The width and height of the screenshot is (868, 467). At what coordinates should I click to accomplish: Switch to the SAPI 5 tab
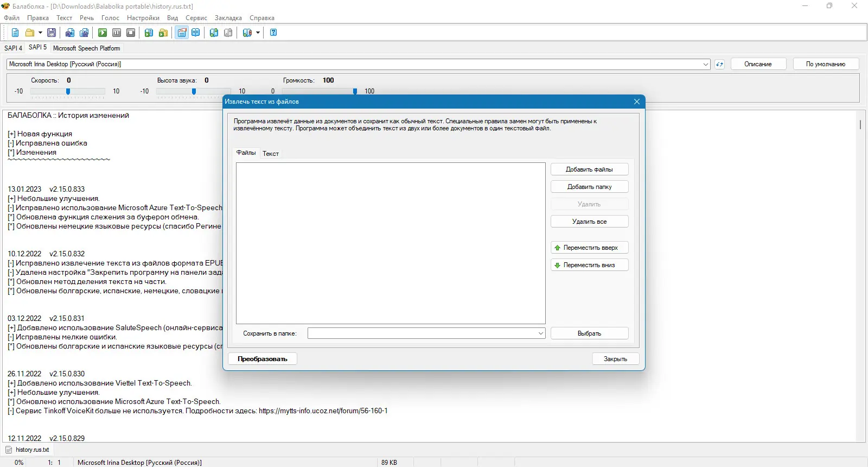pos(38,47)
